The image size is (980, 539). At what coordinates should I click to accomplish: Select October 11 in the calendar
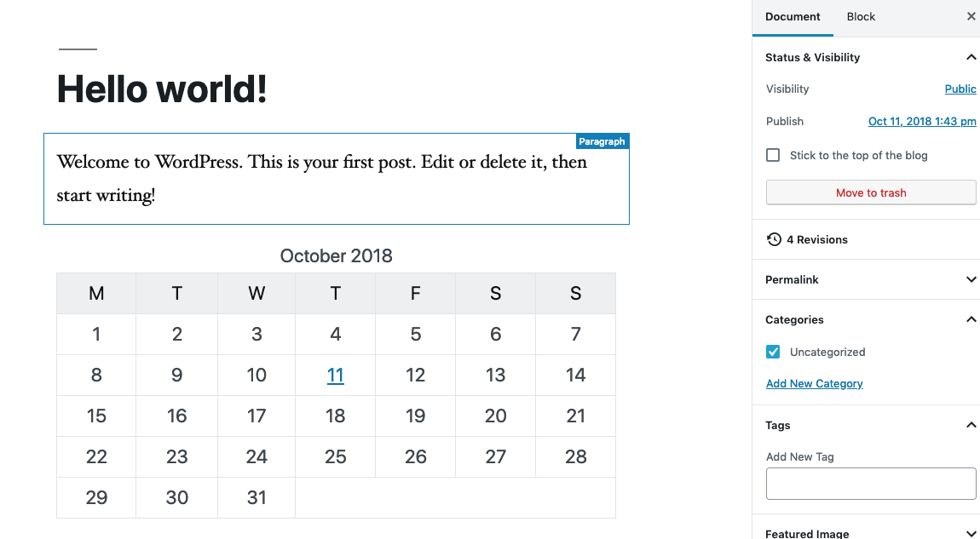tap(335, 375)
